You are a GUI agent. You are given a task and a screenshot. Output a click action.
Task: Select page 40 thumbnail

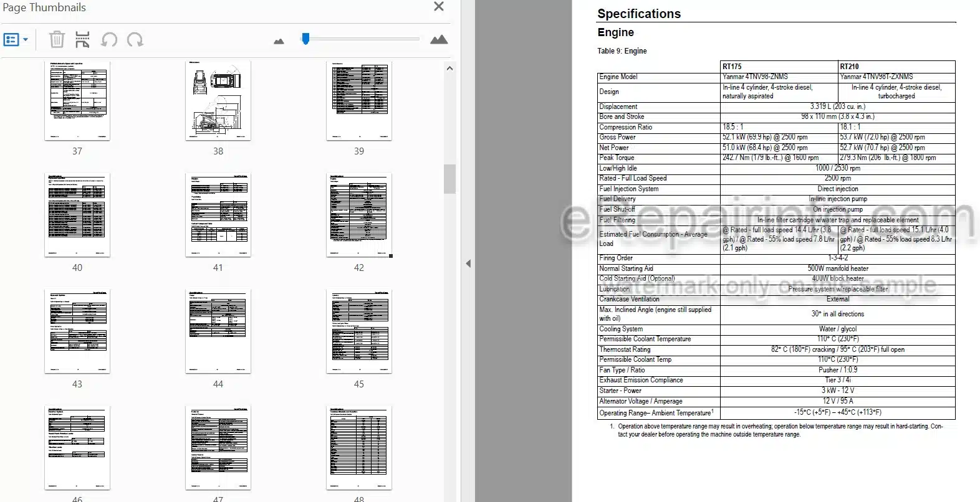point(77,215)
